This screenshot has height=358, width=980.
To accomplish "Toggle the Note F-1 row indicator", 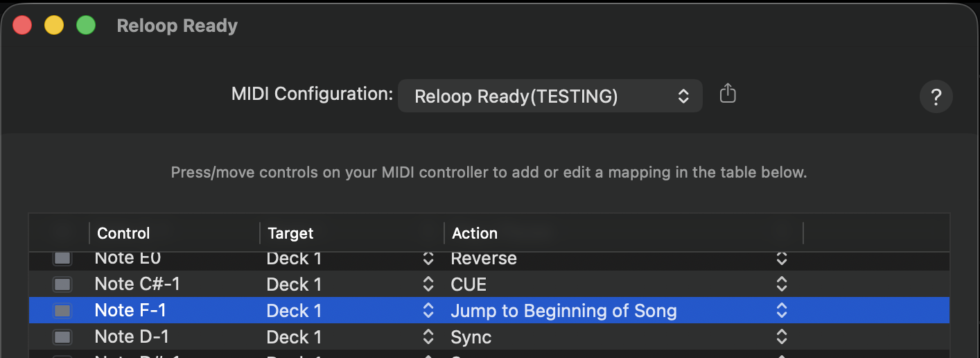I will click(62, 310).
